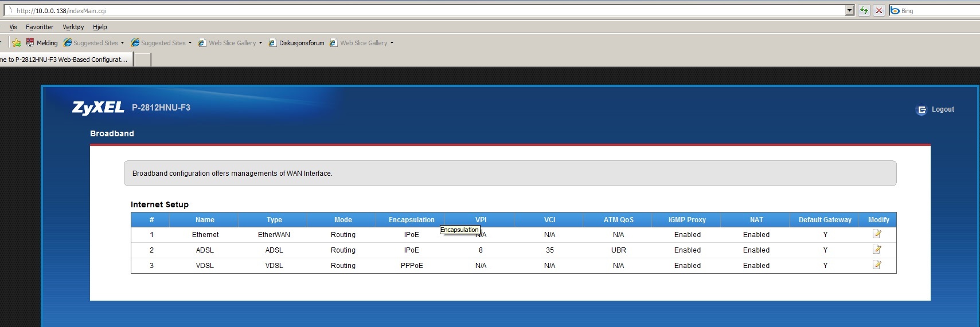Screen dimensions: 980x327
Task: Open a new browser tab
Action: click(x=143, y=60)
